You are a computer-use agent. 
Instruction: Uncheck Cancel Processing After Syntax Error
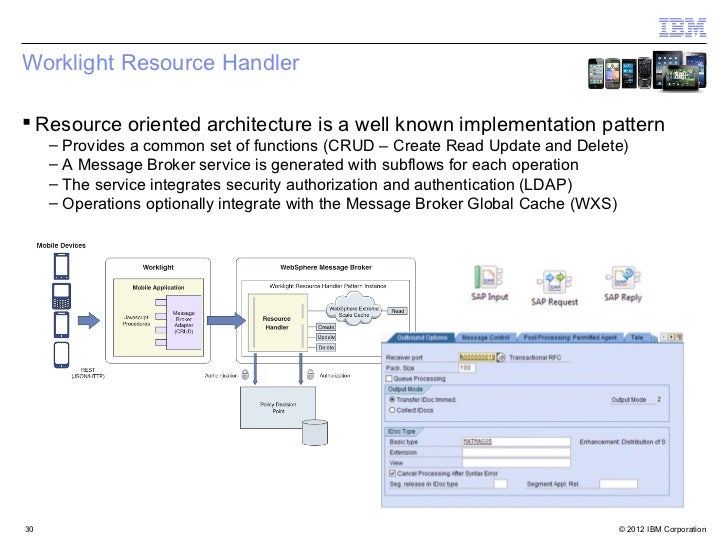392,473
